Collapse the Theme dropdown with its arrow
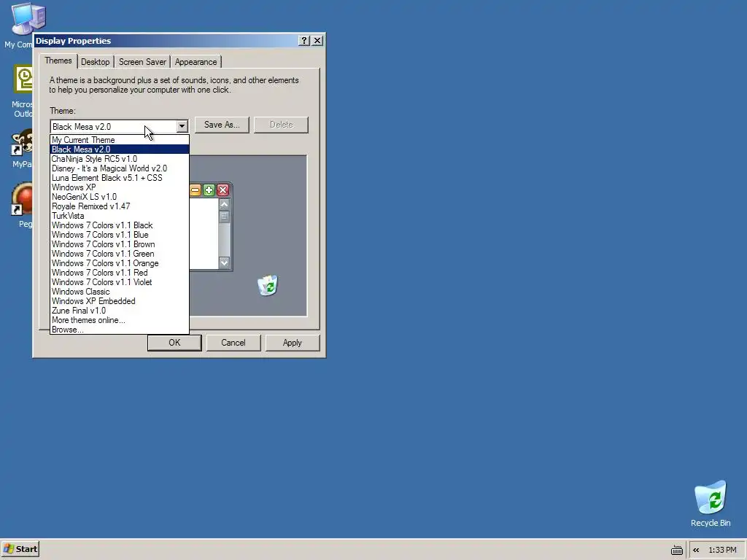The width and height of the screenshot is (747, 560). 182,127
